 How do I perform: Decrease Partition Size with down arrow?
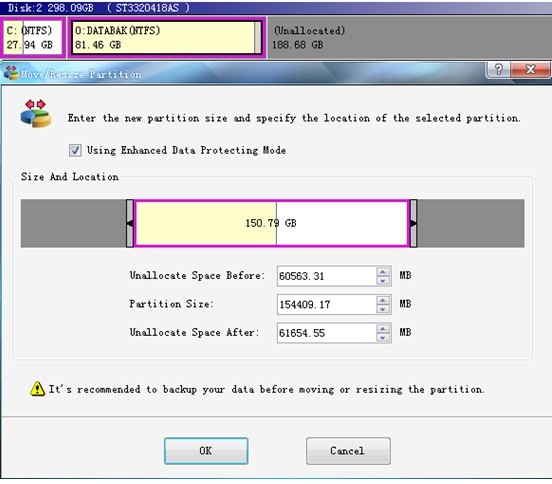pyautogui.click(x=383, y=309)
